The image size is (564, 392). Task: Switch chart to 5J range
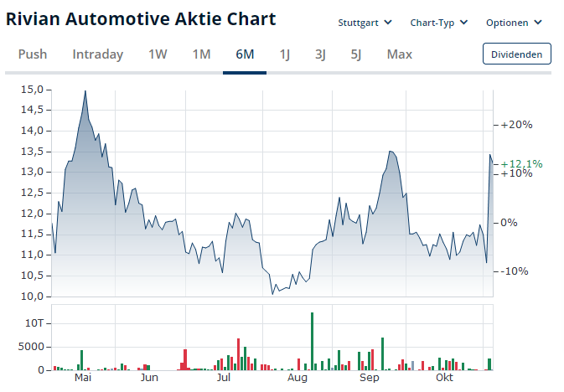pyautogui.click(x=355, y=54)
